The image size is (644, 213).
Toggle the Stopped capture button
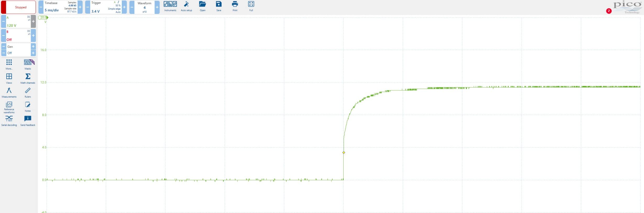[18, 7]
